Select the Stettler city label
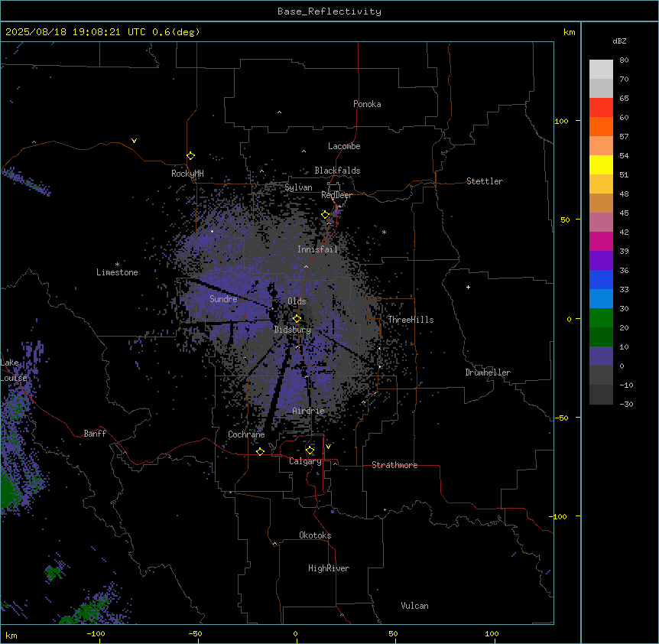 485,181
